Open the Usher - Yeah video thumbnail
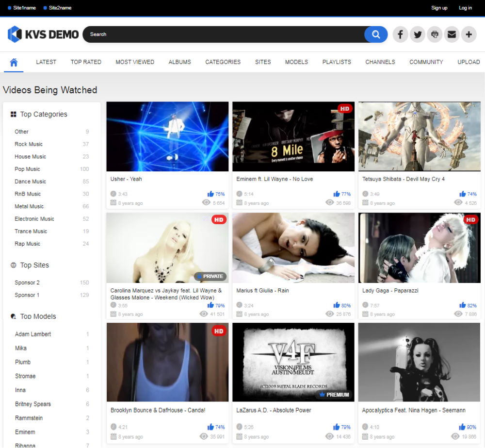The image size is (485, 448). (x=167, y=136)
